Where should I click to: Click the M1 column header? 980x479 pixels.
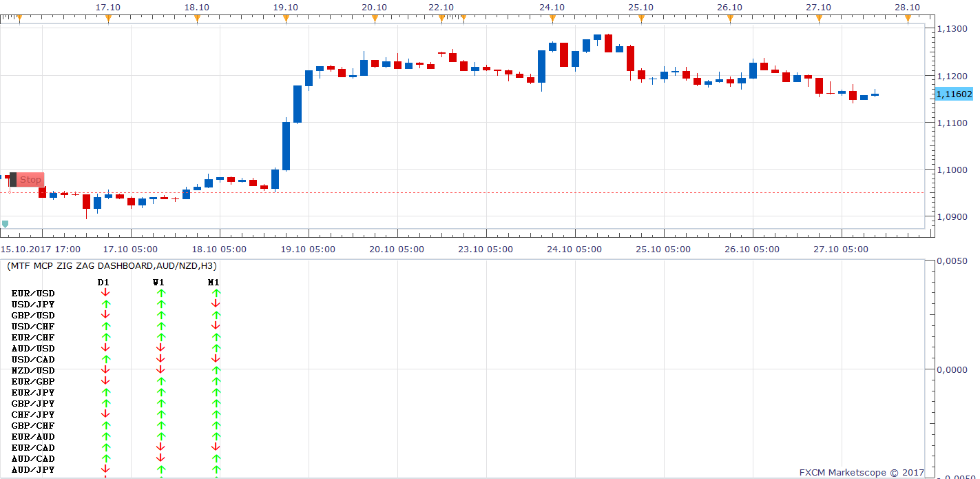(213, 282)
